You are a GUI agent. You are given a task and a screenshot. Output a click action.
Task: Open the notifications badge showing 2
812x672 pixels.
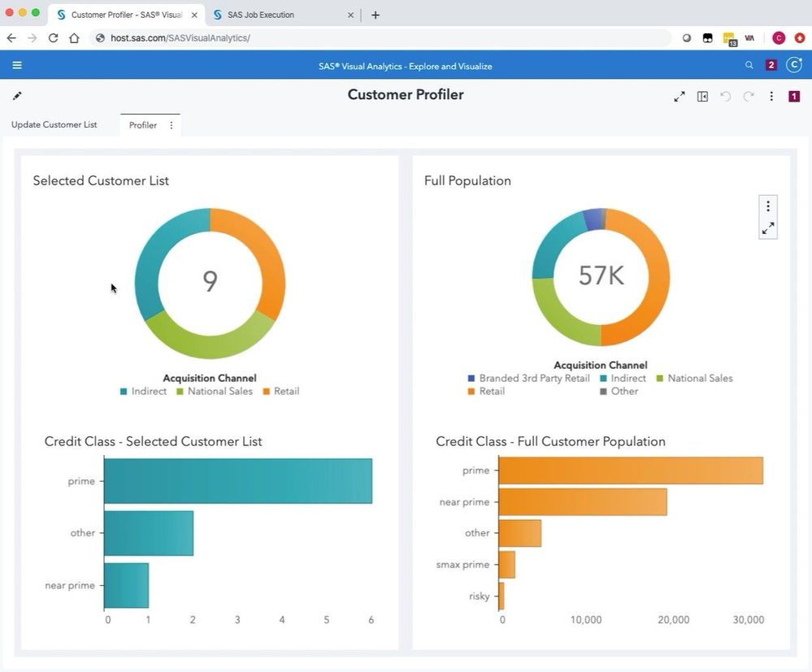771,66
